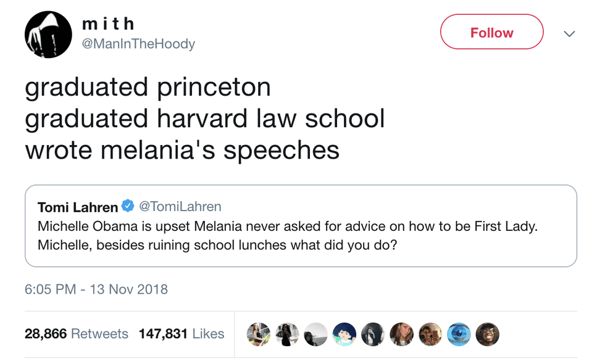The image size is (605, 364).
Task: Click the display name "mith"
Action: coord(108,23)
